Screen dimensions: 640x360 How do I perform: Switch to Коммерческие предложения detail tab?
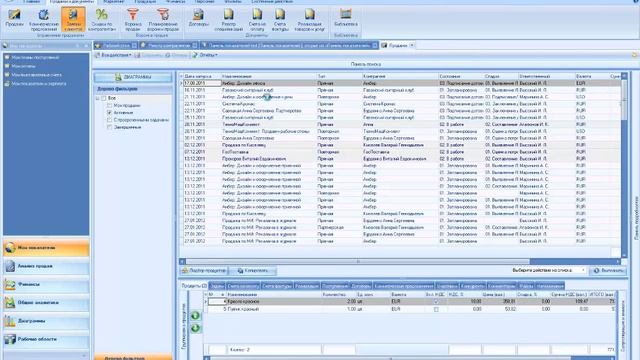pyautogui.click(x=403, y=286)
